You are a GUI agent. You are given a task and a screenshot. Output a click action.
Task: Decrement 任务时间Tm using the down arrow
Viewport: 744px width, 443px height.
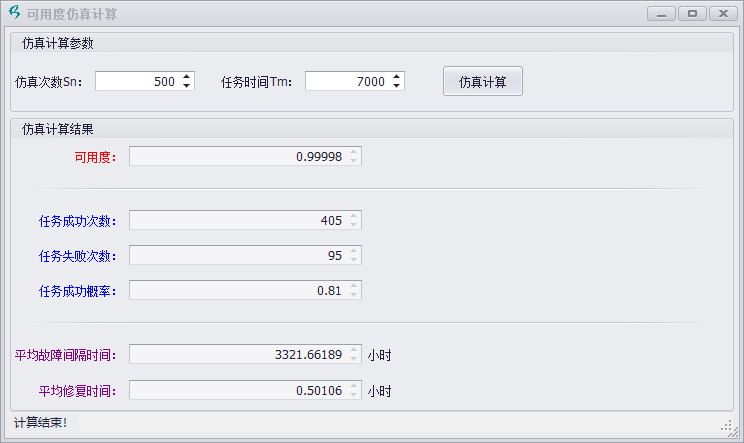point(397,86)
